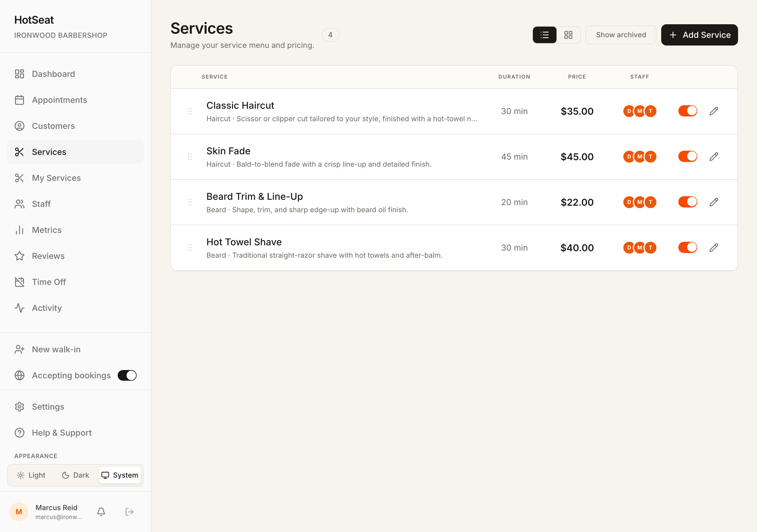Viewport: 757px width, 532px height.
Task: Go to Appointments in the sidebar
Action: coord(75,100)
